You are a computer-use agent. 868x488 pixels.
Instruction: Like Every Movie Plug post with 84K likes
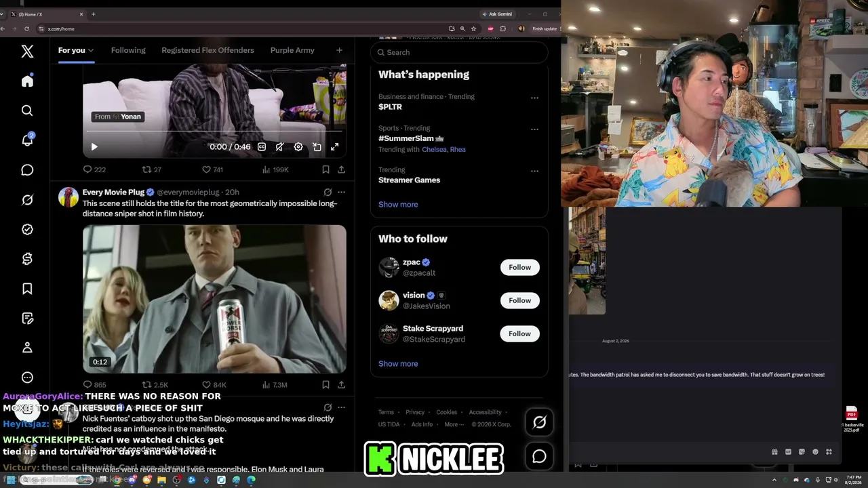click(x=214, y=385)
